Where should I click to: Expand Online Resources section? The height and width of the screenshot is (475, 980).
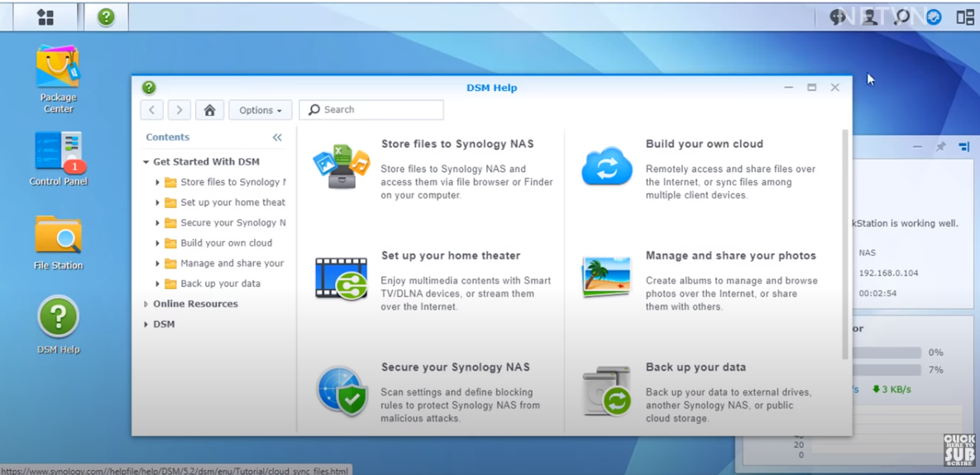tap(146, 305)
